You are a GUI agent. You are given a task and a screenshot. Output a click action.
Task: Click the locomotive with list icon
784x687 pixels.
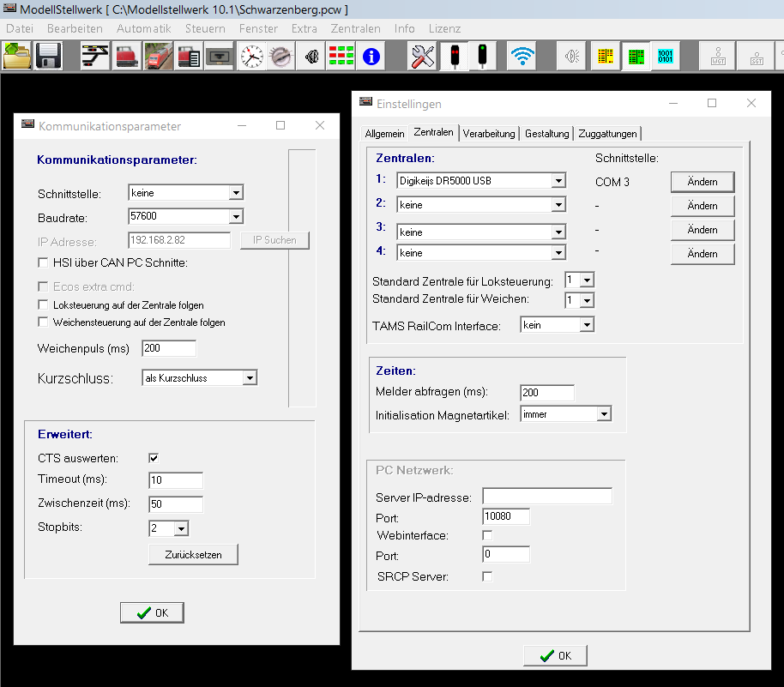tap(189, 56)
